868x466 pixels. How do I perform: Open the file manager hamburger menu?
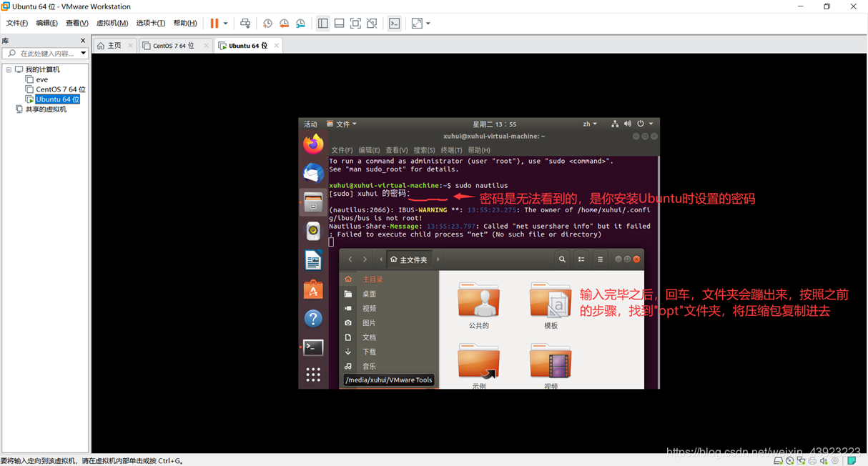(600, 259)
